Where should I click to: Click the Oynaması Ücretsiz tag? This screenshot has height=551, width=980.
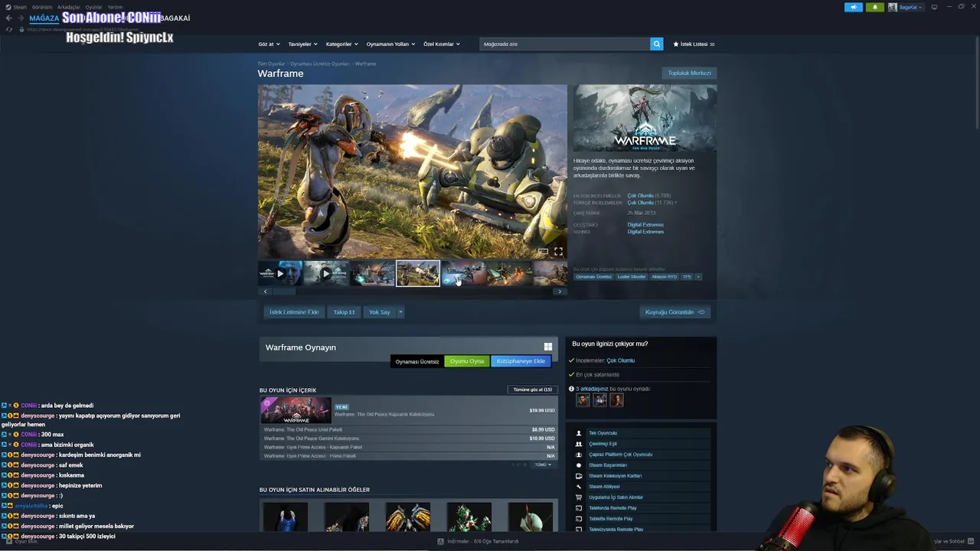tap(594, 277)
